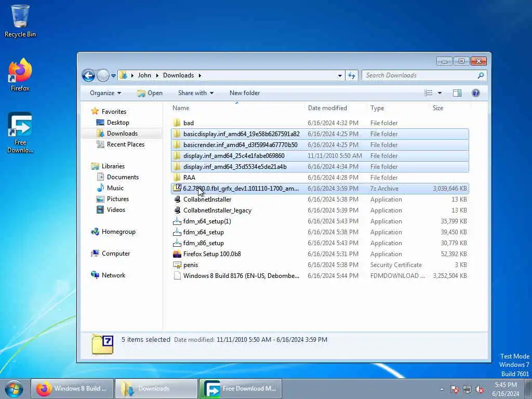This screenshot has width=532, height=399.
Task: Select Windows 8 Build 8176 FDMDOWNLOAD file
Action: [320, 276]
